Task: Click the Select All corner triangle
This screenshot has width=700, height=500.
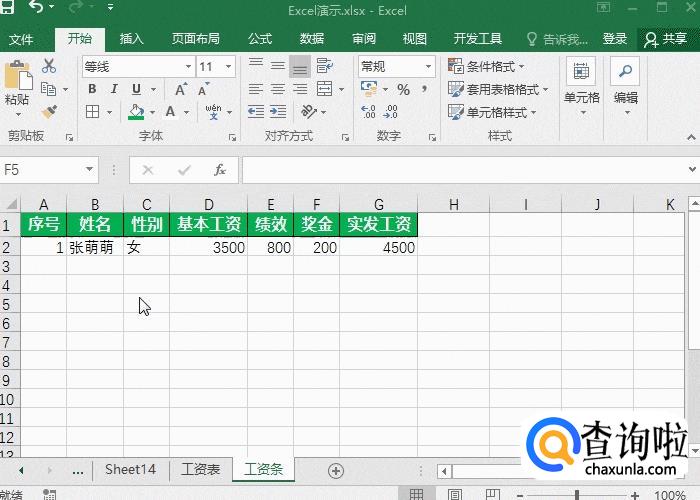Action: [11, 204]
